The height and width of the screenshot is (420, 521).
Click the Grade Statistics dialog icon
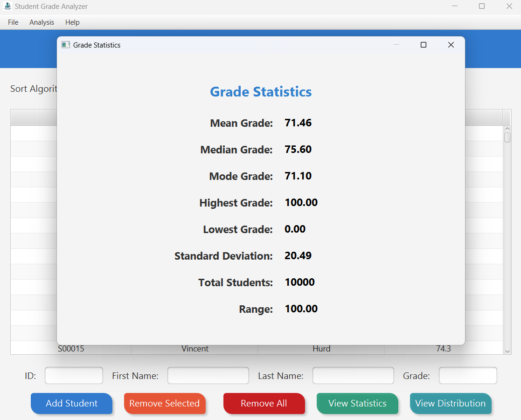(x=64, y=45)
